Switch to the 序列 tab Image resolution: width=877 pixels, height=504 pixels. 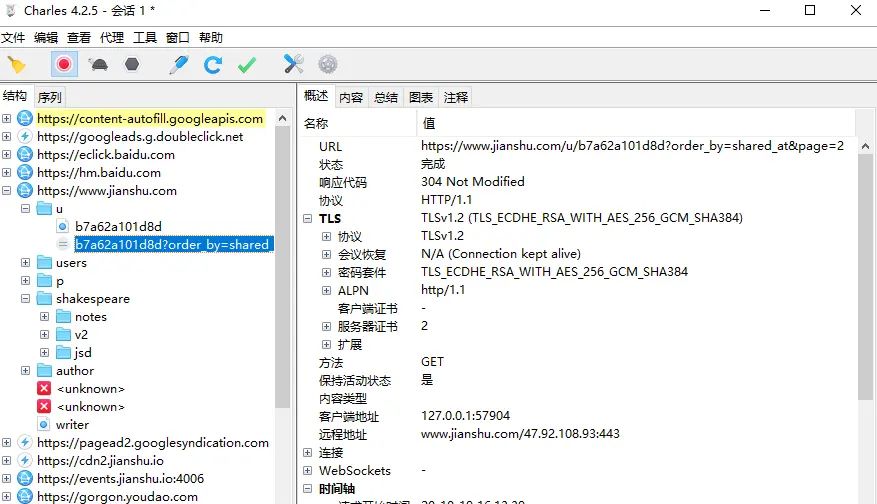[49, 97]
